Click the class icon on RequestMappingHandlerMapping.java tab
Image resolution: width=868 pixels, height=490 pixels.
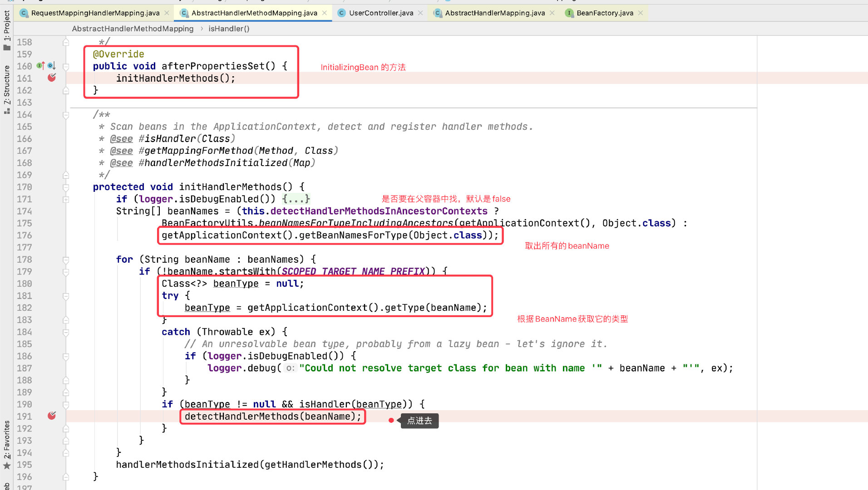24,13
